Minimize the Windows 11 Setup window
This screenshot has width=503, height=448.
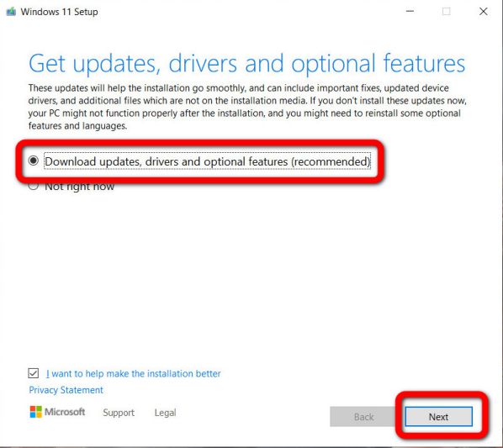[x=410, y=11]
